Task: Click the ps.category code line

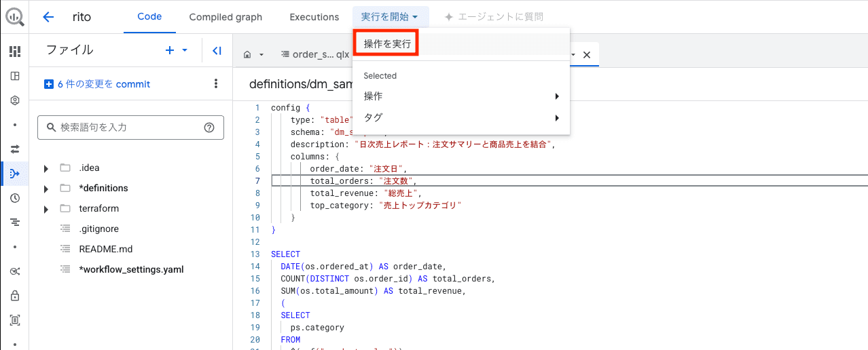Action: tap(317, 328)
